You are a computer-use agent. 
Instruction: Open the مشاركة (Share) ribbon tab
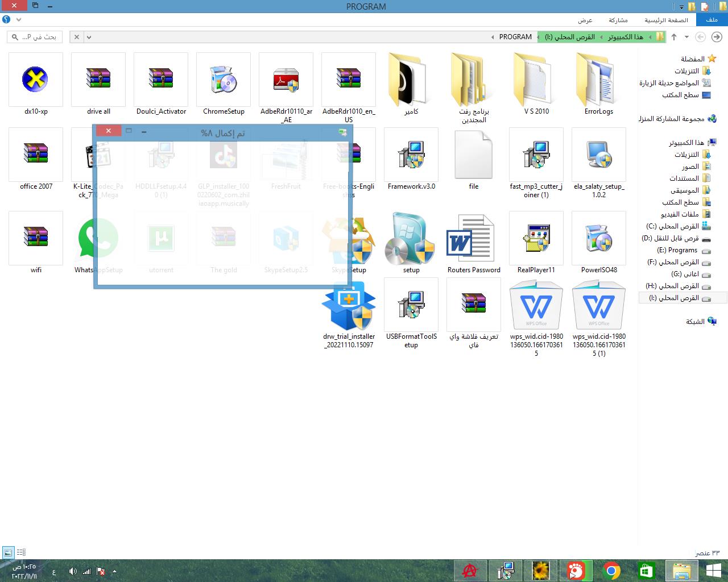click(x=618, y=20)
